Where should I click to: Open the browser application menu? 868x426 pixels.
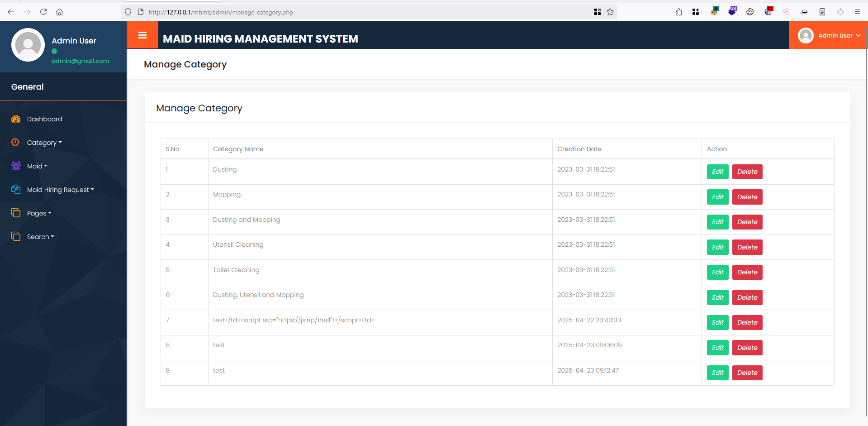point(857,12)
